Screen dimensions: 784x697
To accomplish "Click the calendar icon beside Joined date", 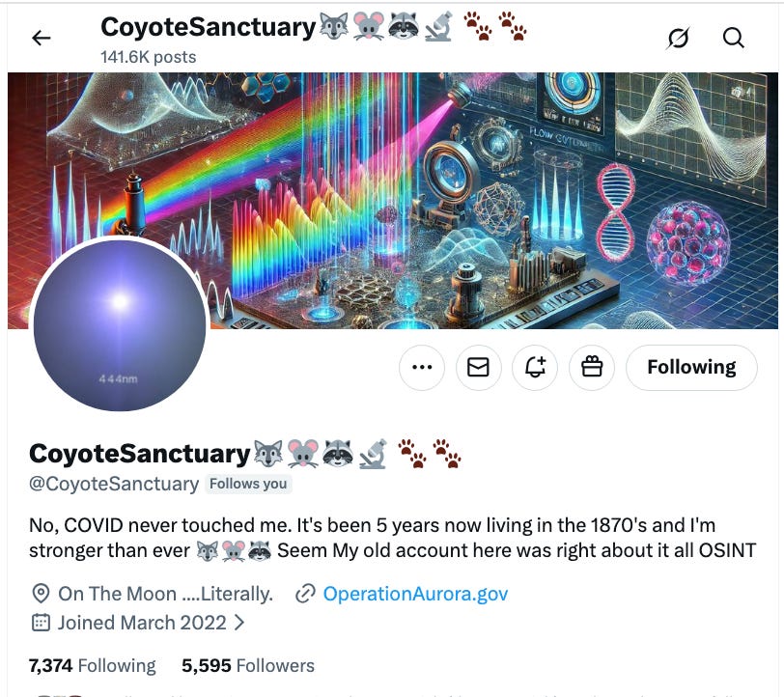I will coord(41,623).
